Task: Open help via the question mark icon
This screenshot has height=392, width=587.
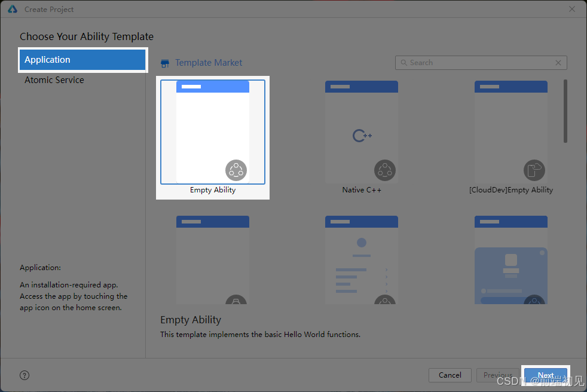Action: [25, 375]
